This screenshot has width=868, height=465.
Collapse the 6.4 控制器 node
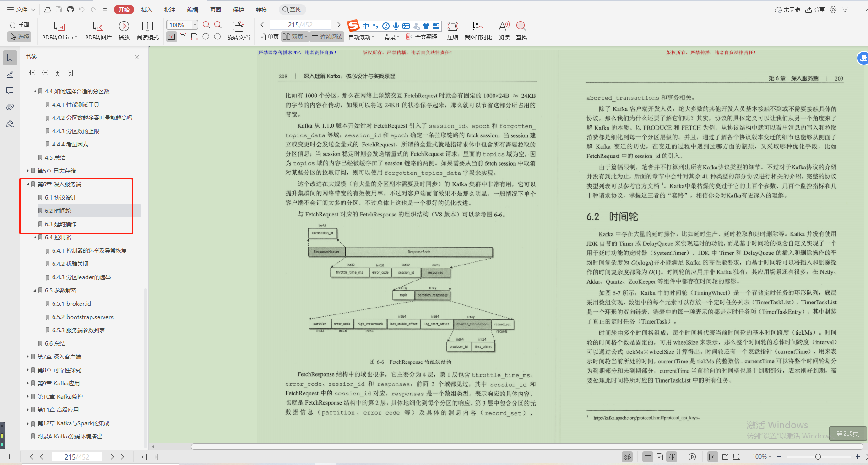(x=35, y=238)
